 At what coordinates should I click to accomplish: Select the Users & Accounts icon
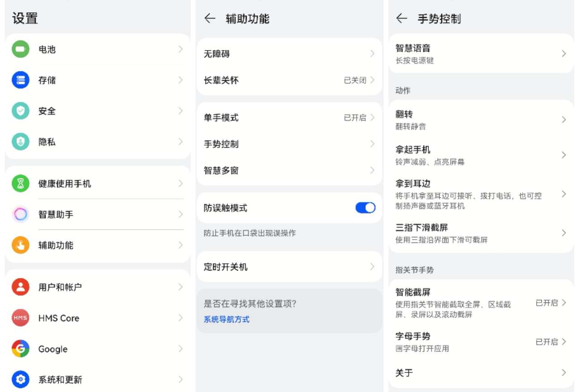(20, 287)
